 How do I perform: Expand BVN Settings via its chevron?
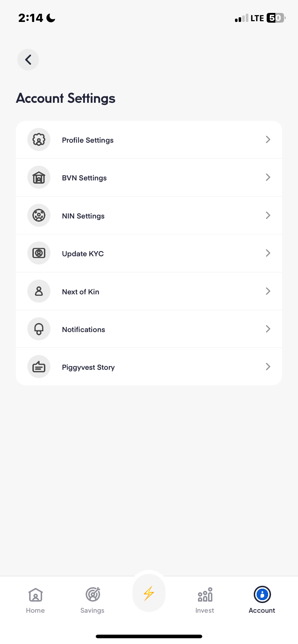(268, 177)
